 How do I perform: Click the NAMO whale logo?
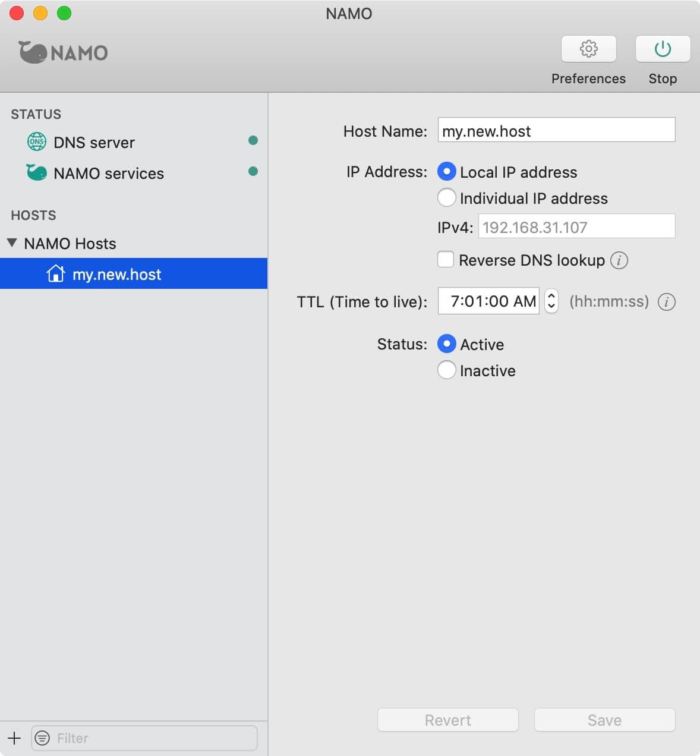coord(63,52)
